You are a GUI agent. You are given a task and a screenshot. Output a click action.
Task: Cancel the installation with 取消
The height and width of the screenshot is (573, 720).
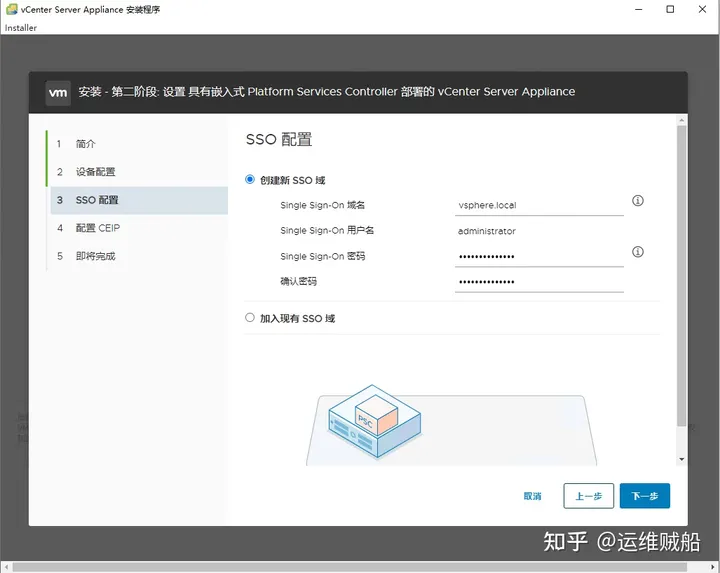(x=532, y=496)
